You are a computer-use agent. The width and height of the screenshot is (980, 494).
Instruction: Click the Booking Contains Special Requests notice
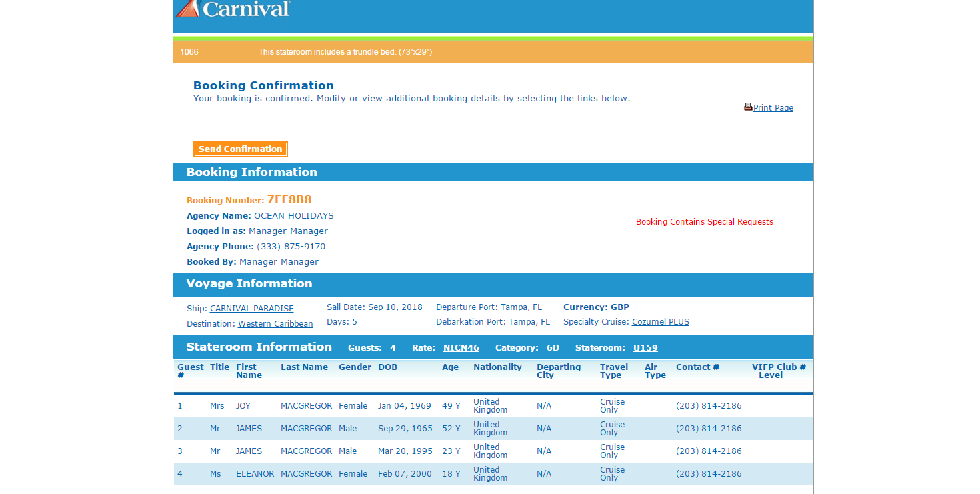705,222
